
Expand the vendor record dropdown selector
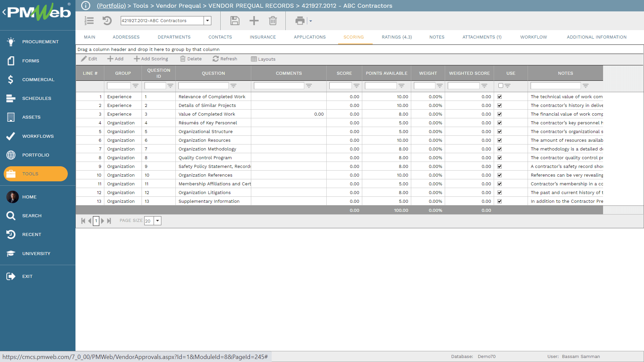[207, 20]
